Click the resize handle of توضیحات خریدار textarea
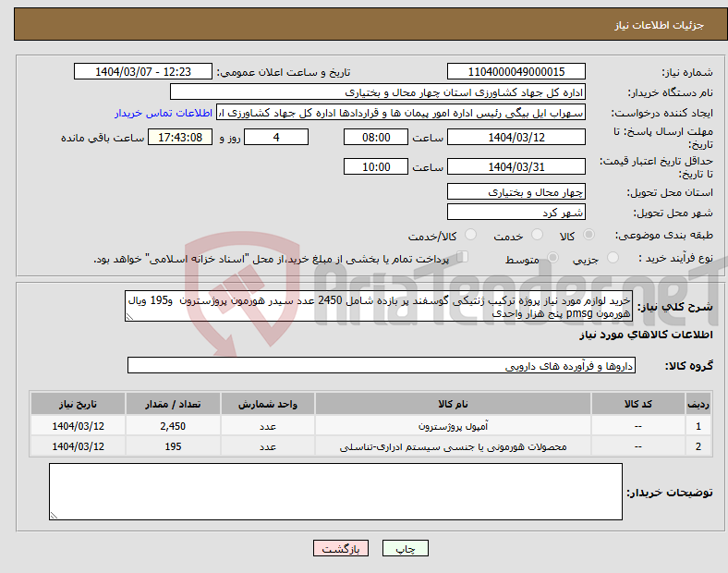Screen dimensions: 728x573 pyautogui.click(x=54, y=516)
